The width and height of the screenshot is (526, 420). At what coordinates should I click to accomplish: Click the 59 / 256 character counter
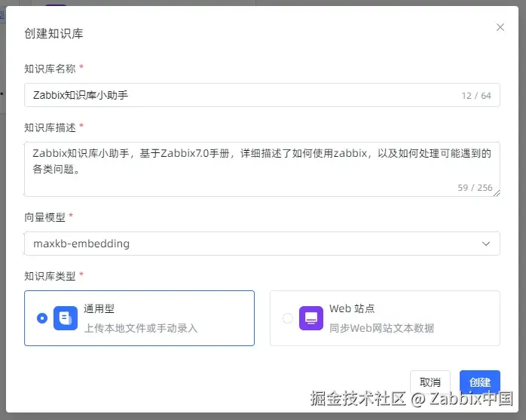tap(475, 188)
